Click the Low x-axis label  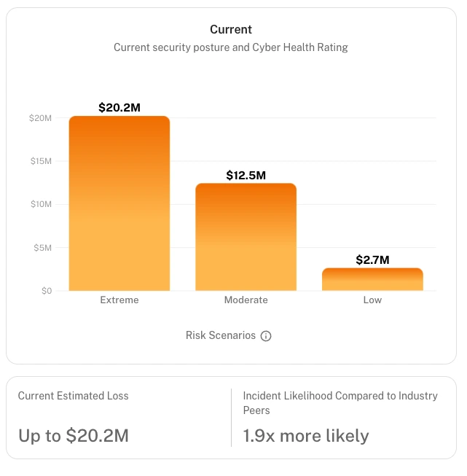pyautogui.click(x=372, y=300)
